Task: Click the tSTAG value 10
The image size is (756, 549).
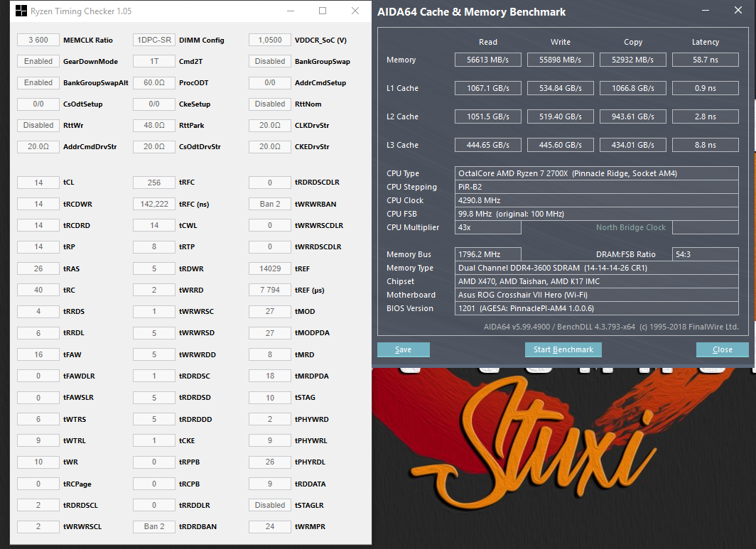Action: pos(269,398)
